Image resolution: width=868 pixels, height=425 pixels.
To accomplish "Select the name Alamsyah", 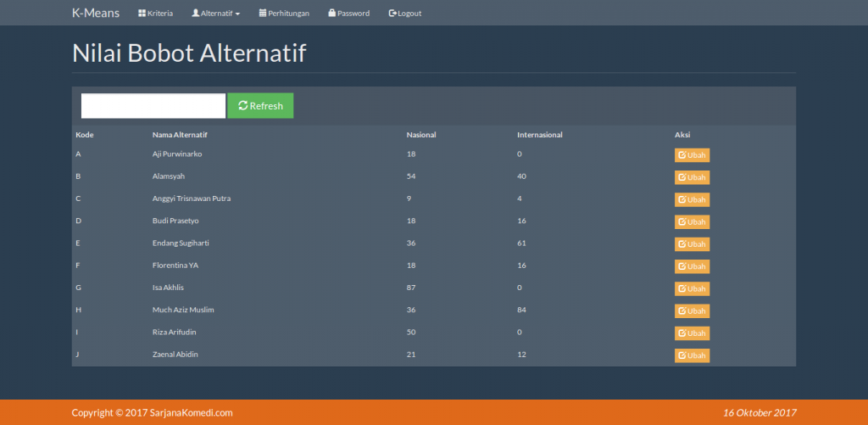I will point(169,176).
